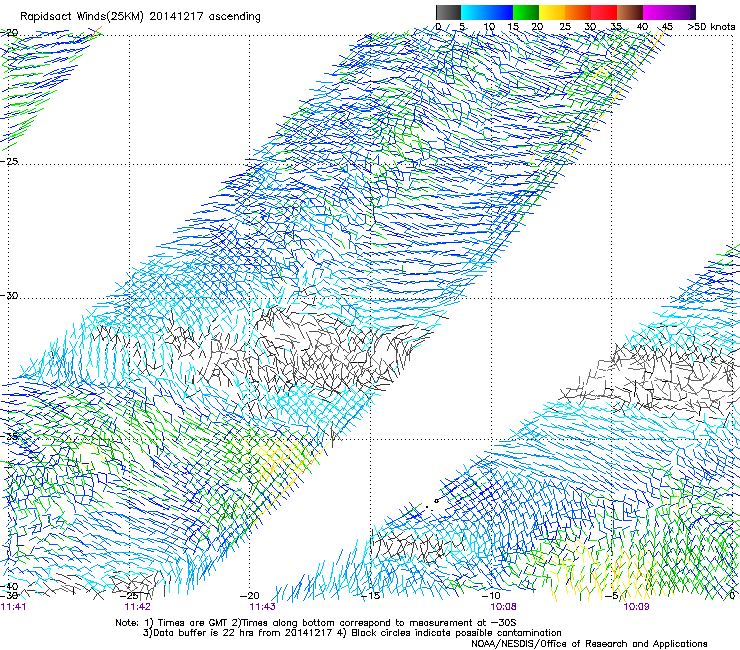Click the latitude axis label -30
Viewport: 740px width, 650px height.
[10, 295]
